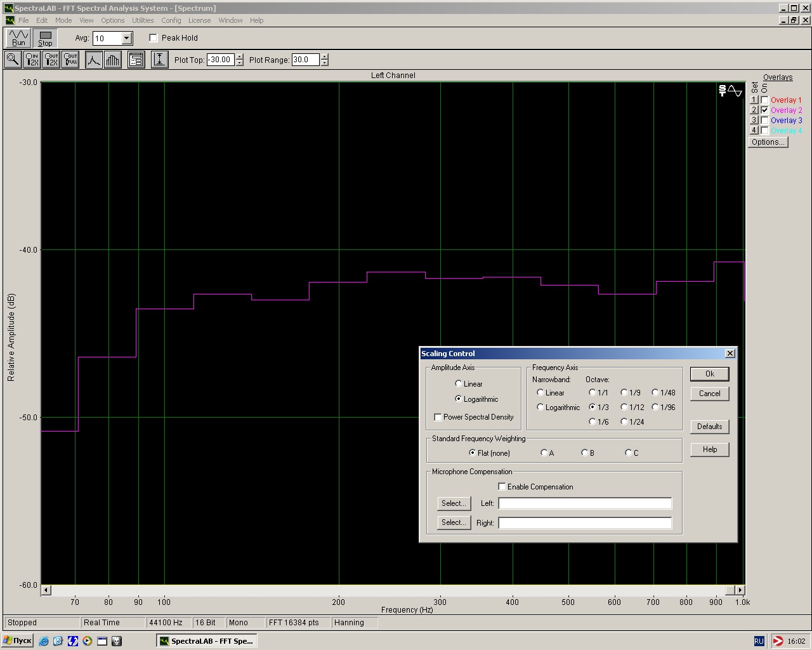Click the vertical autoscale arrows icon
Viewport: 812px width, 650px height.
(159, 60)
